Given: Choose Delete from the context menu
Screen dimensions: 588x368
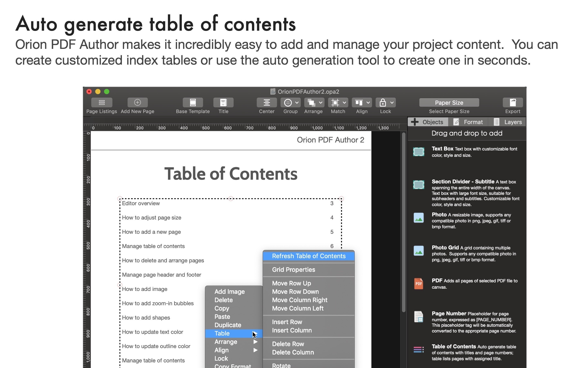Looking at the screenshot, I should click(x=234, y=300).
